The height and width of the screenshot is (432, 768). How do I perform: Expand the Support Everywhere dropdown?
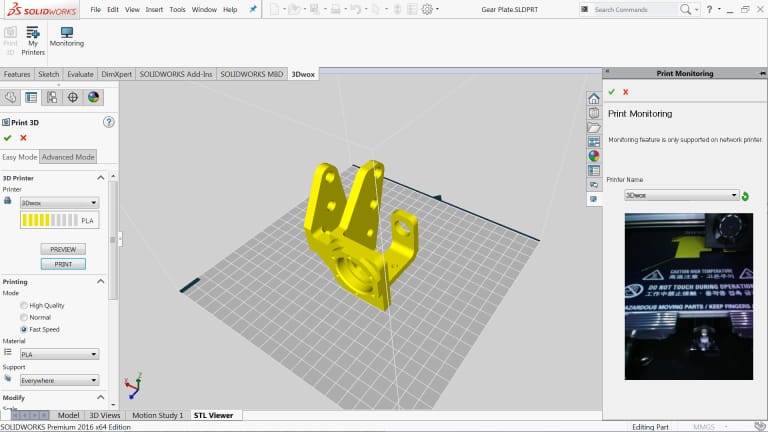click(x=60, y=380)
